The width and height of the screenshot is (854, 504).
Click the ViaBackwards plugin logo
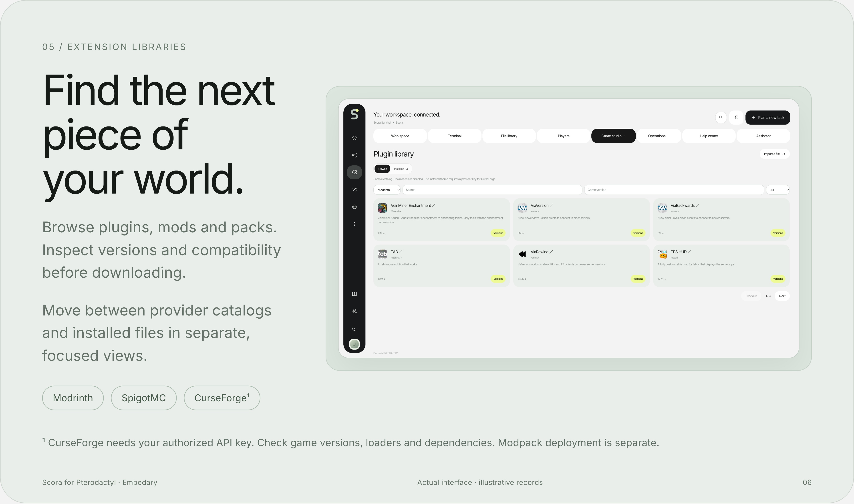(662, 208)
